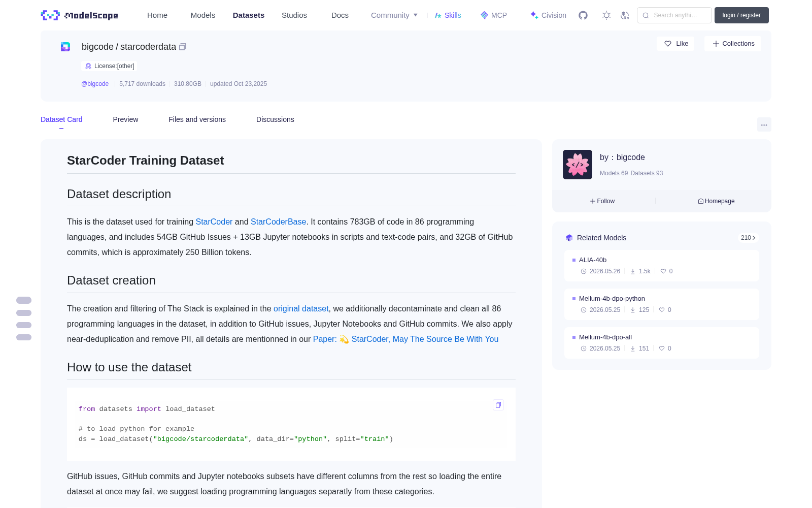Image resolution: width=812 pixels, height=508 pixels.
Task: Switch to the Discussions tab
Action: click(x=275, y=119)
